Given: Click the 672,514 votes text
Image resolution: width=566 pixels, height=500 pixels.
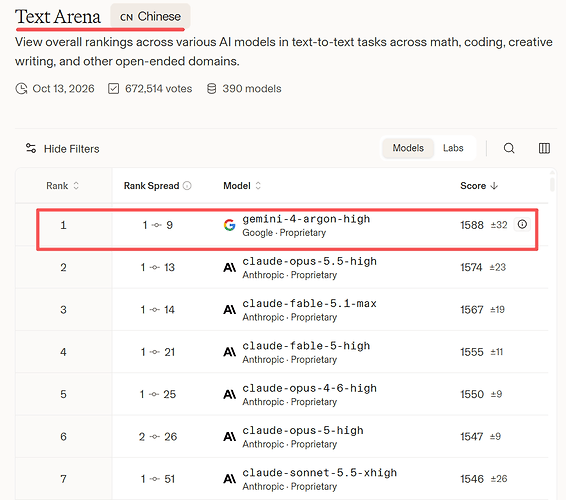Looking at the screenshot, I should click(158, 88).
